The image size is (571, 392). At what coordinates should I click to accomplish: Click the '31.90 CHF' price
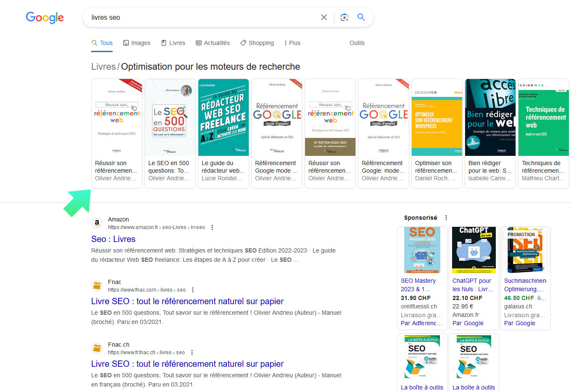click(x=416, y=298)
